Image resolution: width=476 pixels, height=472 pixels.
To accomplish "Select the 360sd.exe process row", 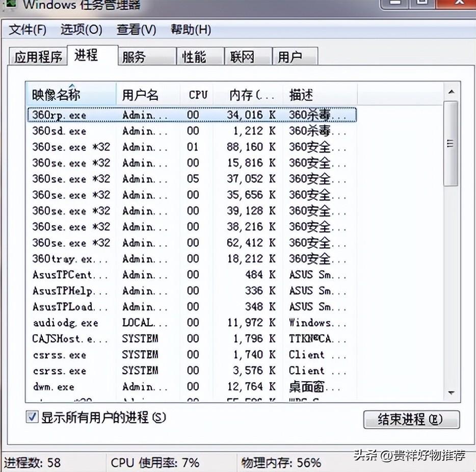I will [x=192, y=131].
